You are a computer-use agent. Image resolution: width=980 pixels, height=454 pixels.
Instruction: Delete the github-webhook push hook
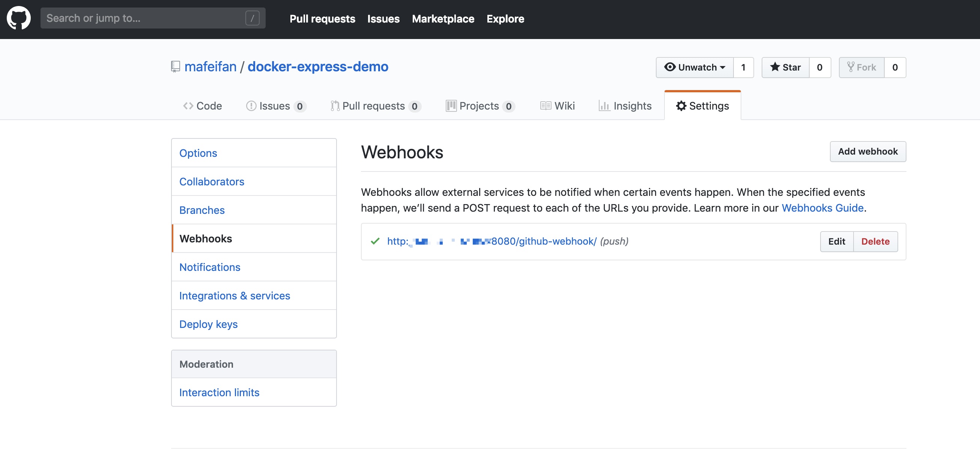tap(875, 241)
